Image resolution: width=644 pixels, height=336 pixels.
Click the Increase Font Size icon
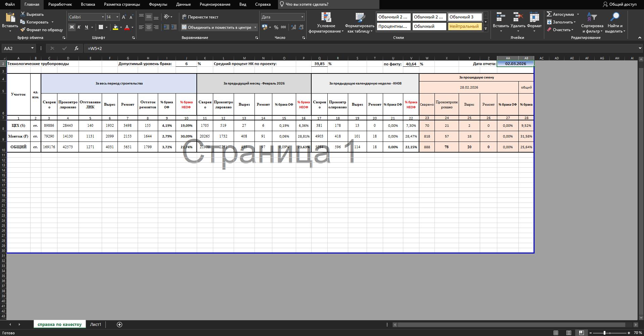(124, 17)
